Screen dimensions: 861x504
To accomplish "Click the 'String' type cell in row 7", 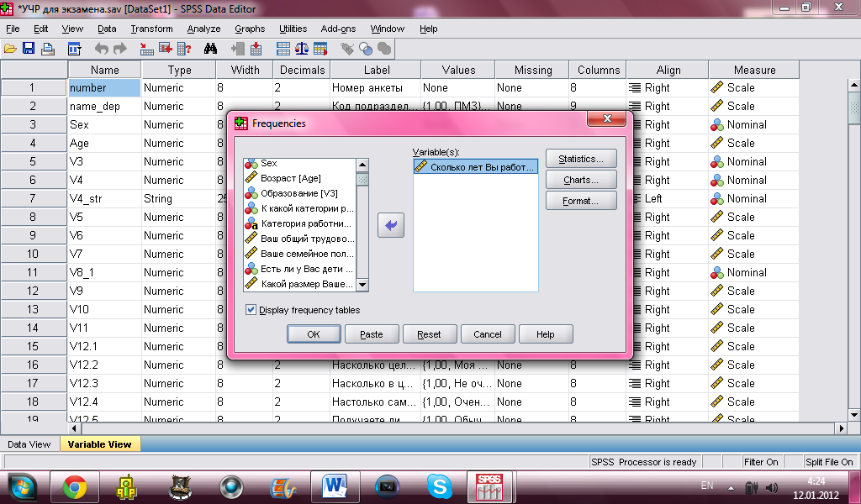I will pos(178,198).
